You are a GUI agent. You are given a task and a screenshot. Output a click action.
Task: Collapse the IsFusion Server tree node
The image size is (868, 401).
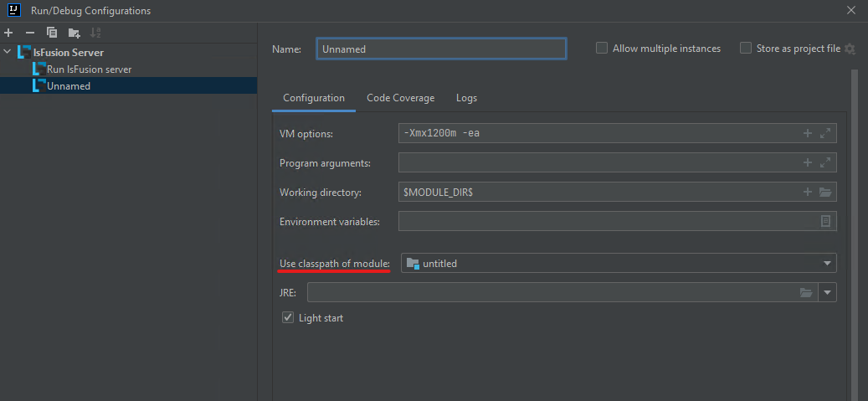point(8,53)
